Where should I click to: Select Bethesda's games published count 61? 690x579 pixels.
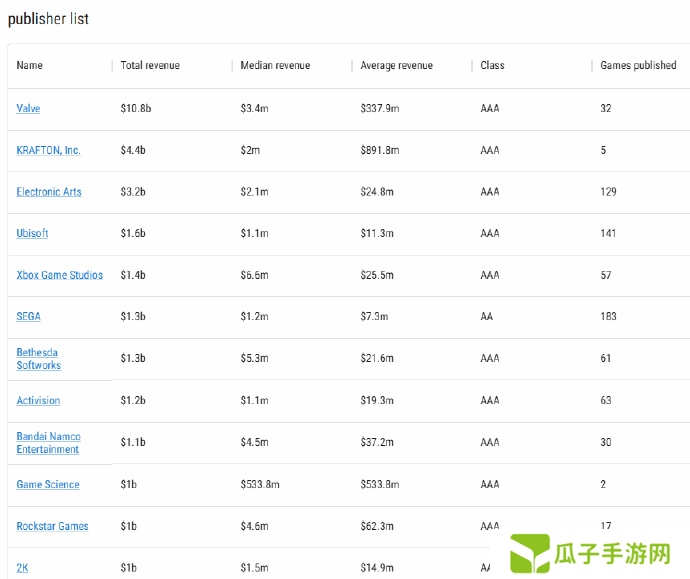(x=606, y=358)
